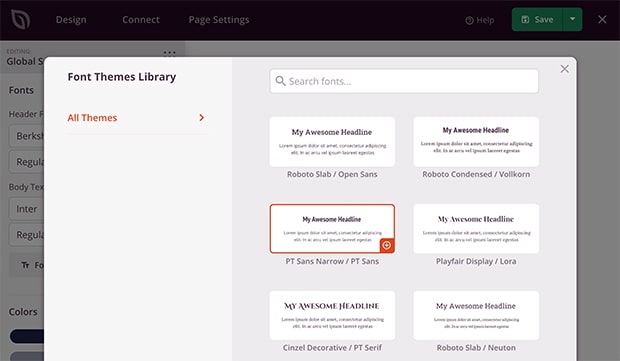Click the Font Themes button in sidebar

pos(26,265)
